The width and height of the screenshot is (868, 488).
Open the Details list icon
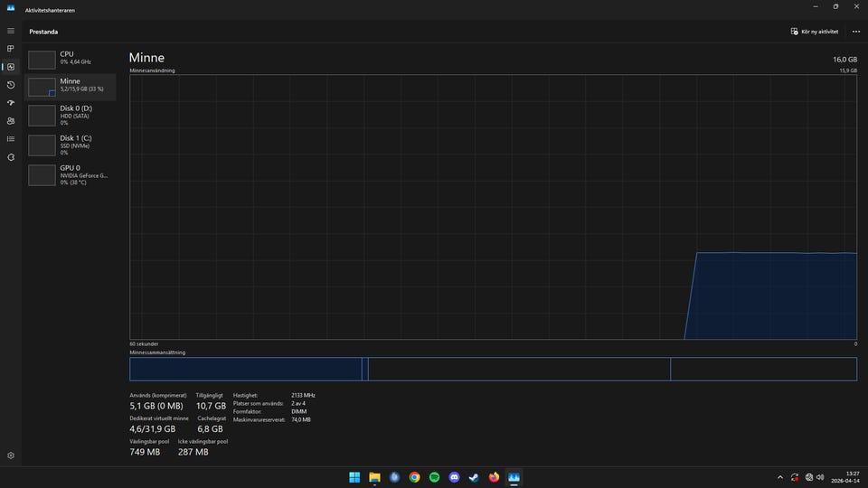click(x=11, y=139)
